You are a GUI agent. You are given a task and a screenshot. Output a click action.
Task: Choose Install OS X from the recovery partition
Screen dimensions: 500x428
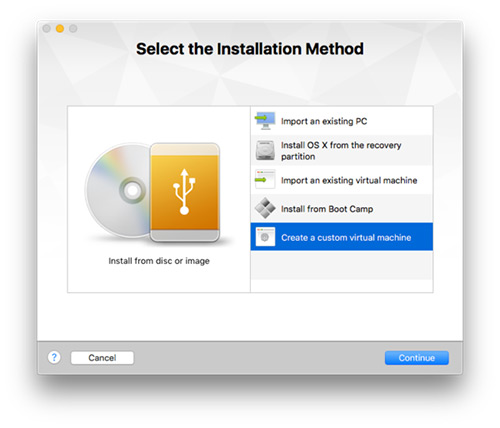click(342, 151)
